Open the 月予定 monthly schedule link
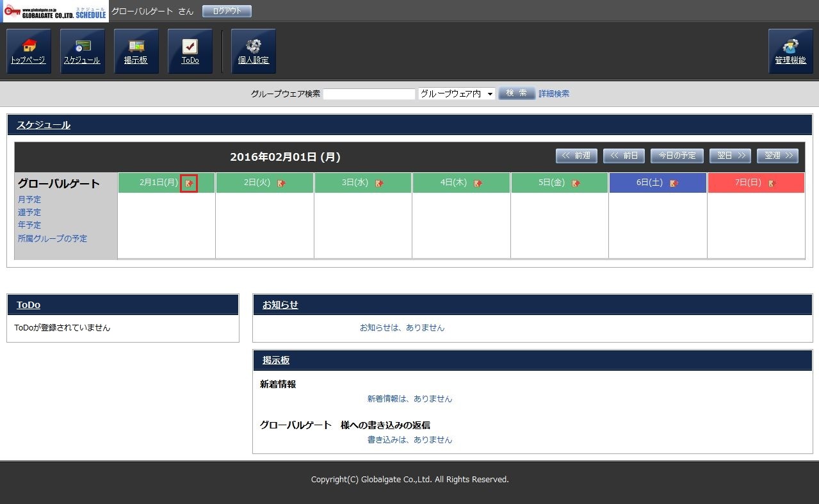 pos(29,200)
